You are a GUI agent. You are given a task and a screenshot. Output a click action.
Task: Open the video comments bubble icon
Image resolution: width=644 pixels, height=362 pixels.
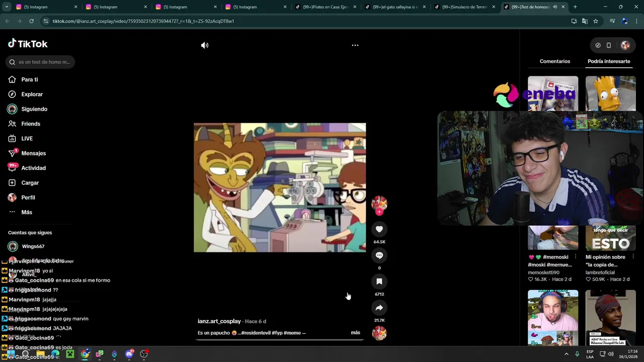[x=379, y=255]
